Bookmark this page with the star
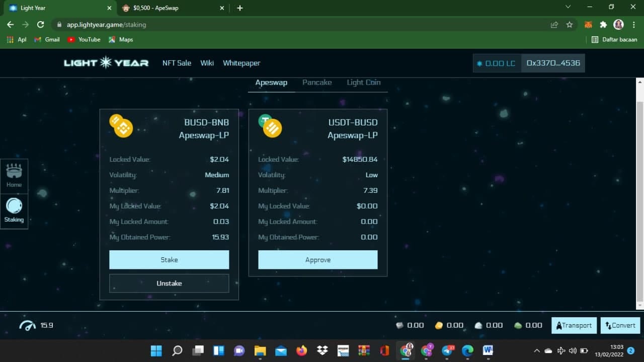 pyautogui.click(x=570, y=24)
